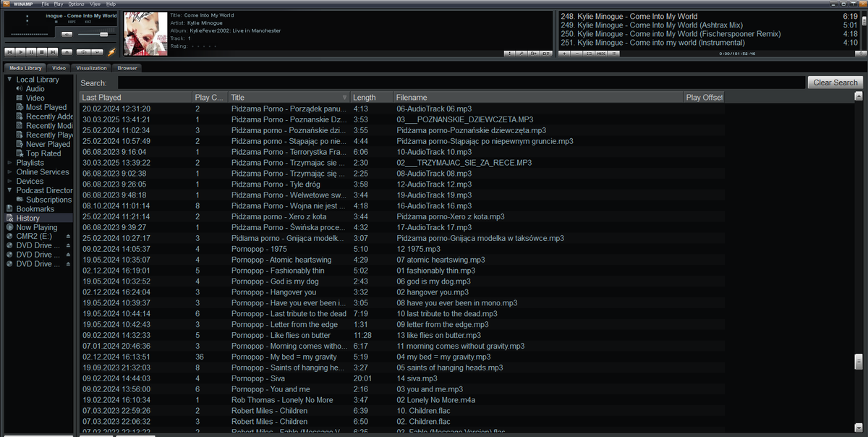868x437 pixels.
Task: Switch to the Browser tab
Action: pos(127,68)
